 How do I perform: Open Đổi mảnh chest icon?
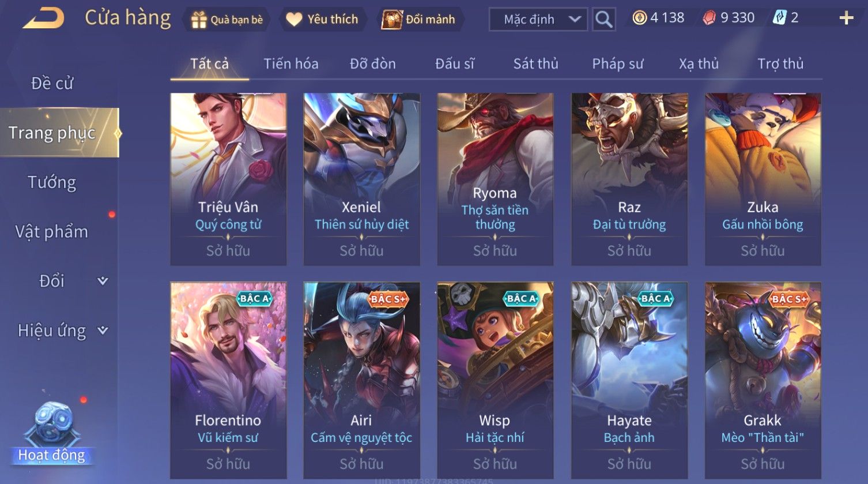392,20
